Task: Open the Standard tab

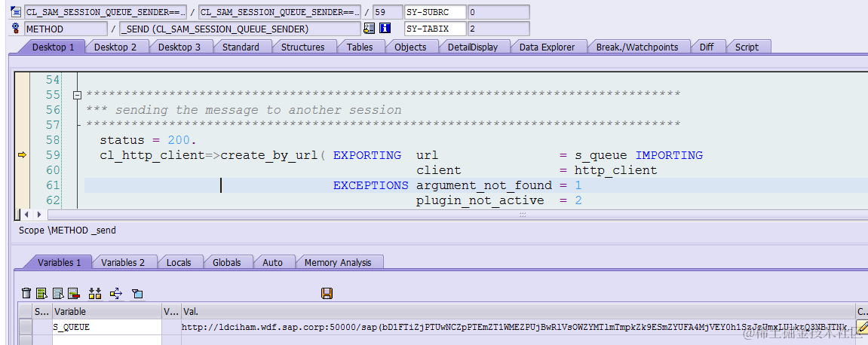Action: point(241,47)
